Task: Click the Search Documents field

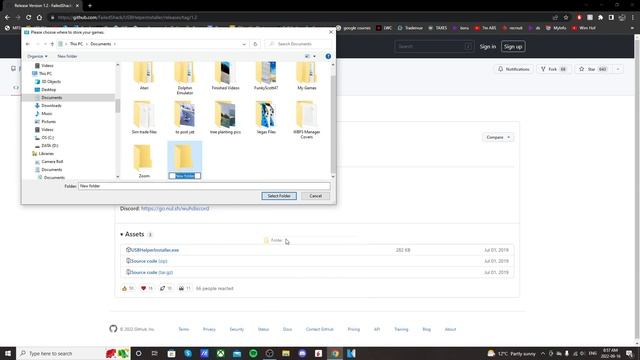Action: (x=298, y=44)
